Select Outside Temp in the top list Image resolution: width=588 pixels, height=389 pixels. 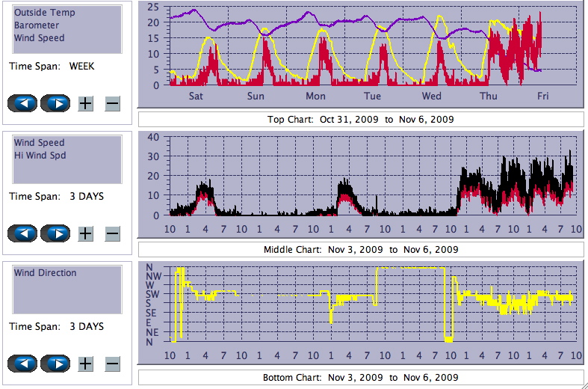[44, 13]
